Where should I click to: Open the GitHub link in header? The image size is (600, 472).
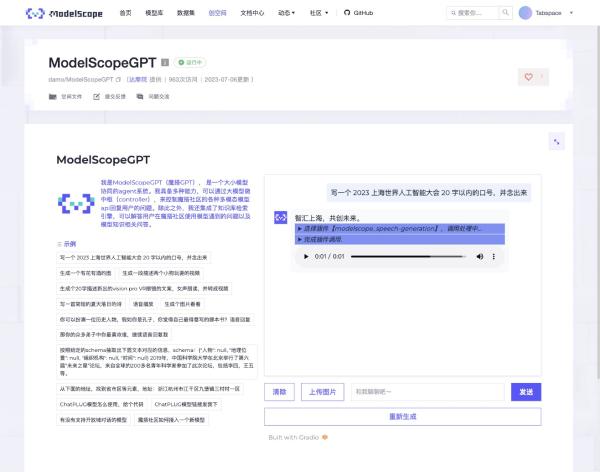tap(358, 13)
